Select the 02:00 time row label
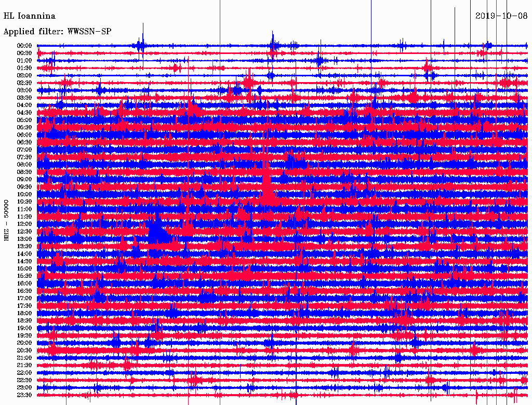 (x=24, y=76)
